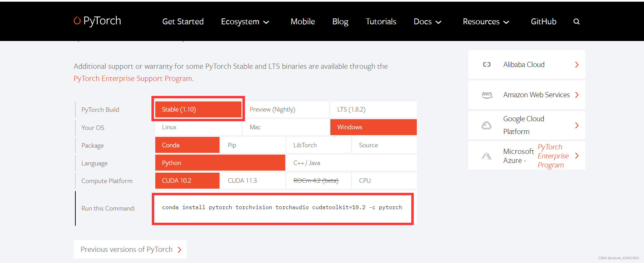The width and height of the screenshot is (644, 263).
Task: Open Previous versions of PyTorch
Action: pos(130,249)
